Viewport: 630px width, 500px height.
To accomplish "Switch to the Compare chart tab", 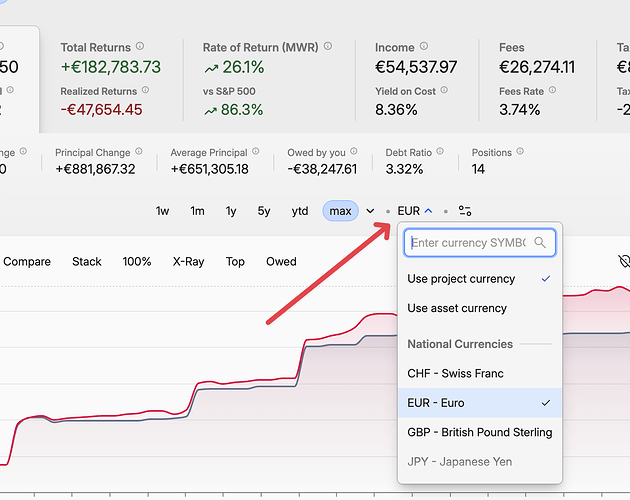I will click(27, 262).
